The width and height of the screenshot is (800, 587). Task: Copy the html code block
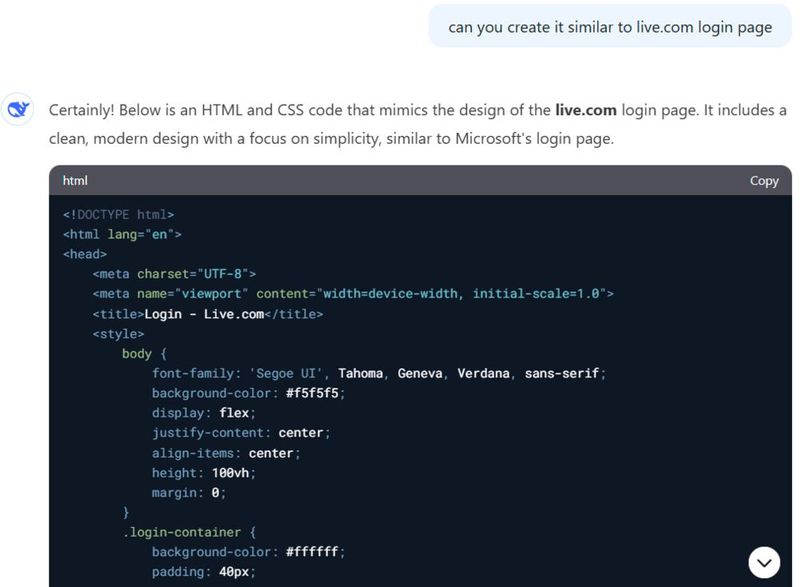[x=764, y=181]
